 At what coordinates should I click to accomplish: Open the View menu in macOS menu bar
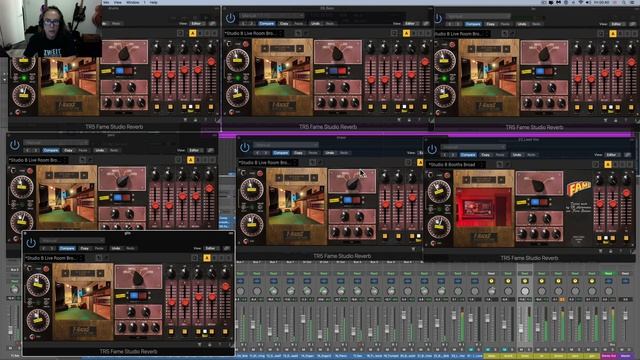(118, 2)
